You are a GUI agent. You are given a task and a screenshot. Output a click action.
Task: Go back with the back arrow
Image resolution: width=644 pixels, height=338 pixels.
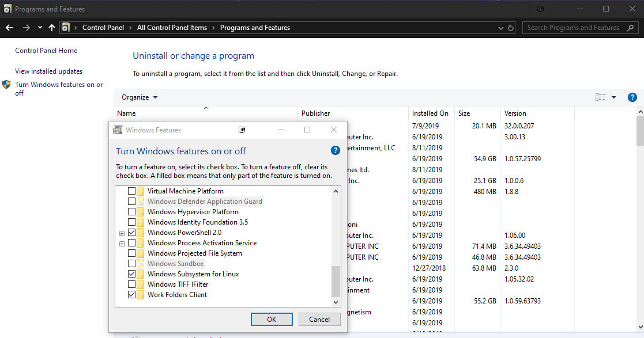tap(9, 28)
